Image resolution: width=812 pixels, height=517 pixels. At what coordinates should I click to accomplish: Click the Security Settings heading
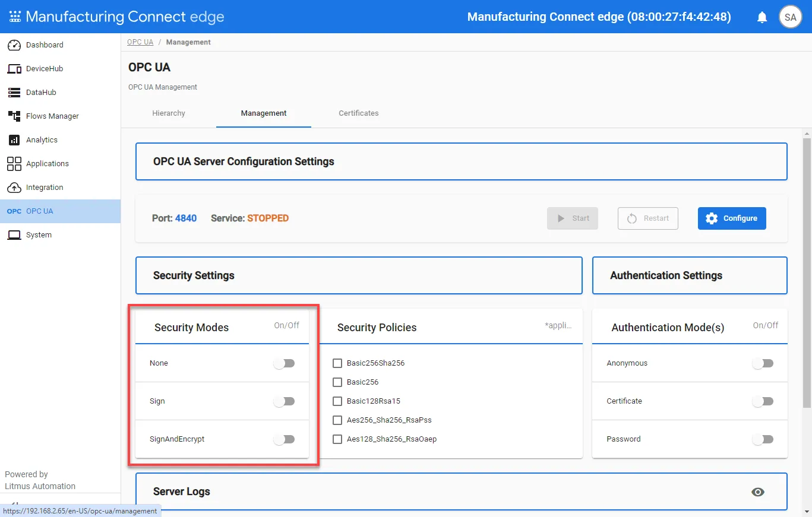pos(194,275)
